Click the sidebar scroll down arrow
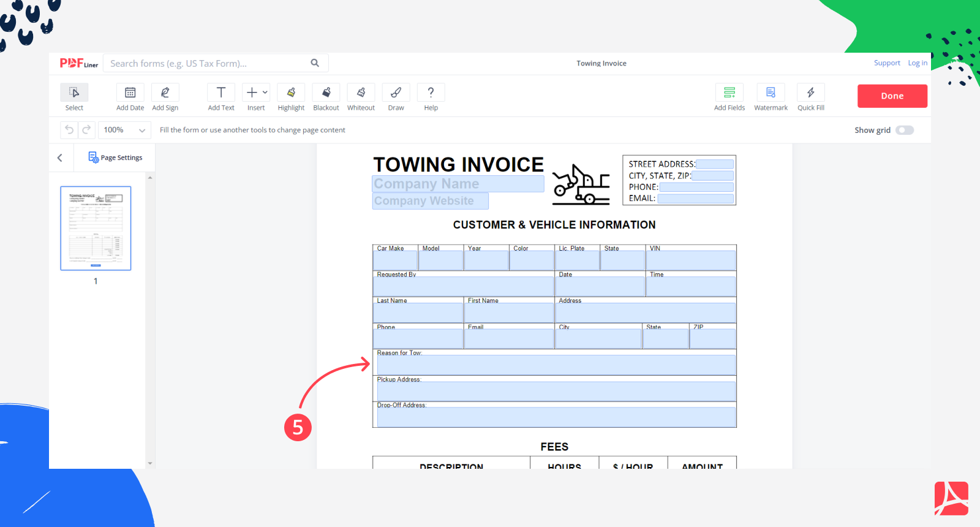The image size is (980, 527). pos(150,463)
